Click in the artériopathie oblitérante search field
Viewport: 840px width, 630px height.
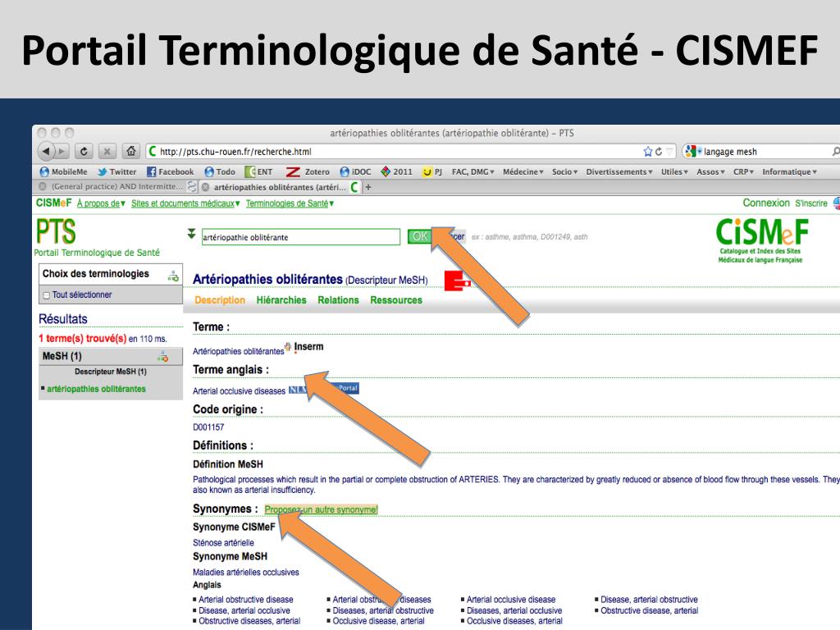point(300,237)
